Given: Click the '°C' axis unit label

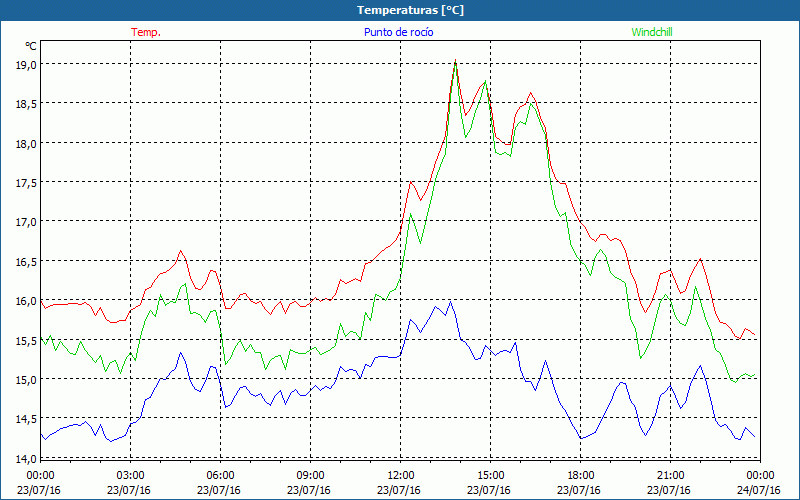Looking at the screenshot, I should pyautogui.click(x=31, y=46).
